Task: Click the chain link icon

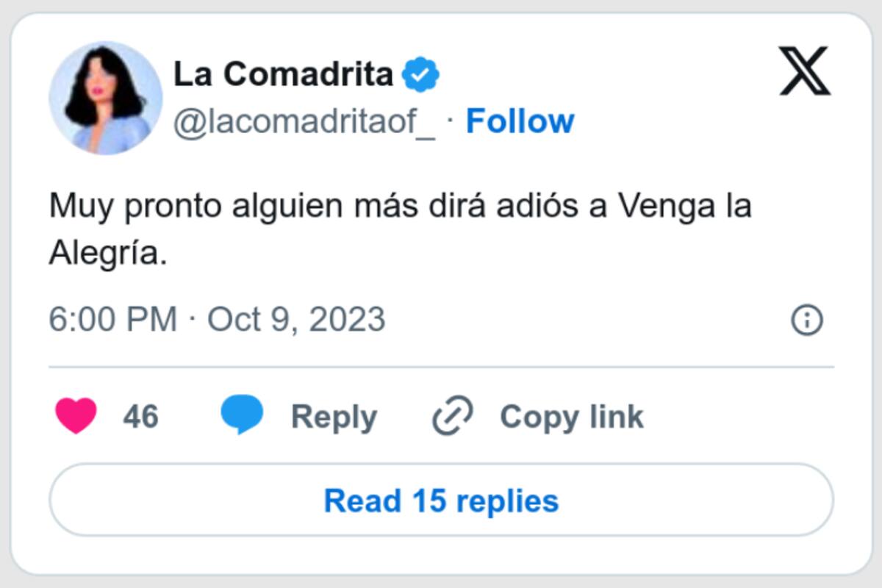Action: [x=453, y=417]
